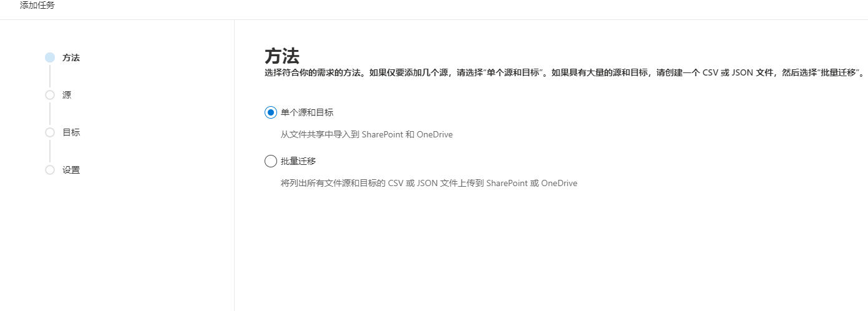Click the large 方法 heading
The image size is (868, 311).
tap(282, 56)
